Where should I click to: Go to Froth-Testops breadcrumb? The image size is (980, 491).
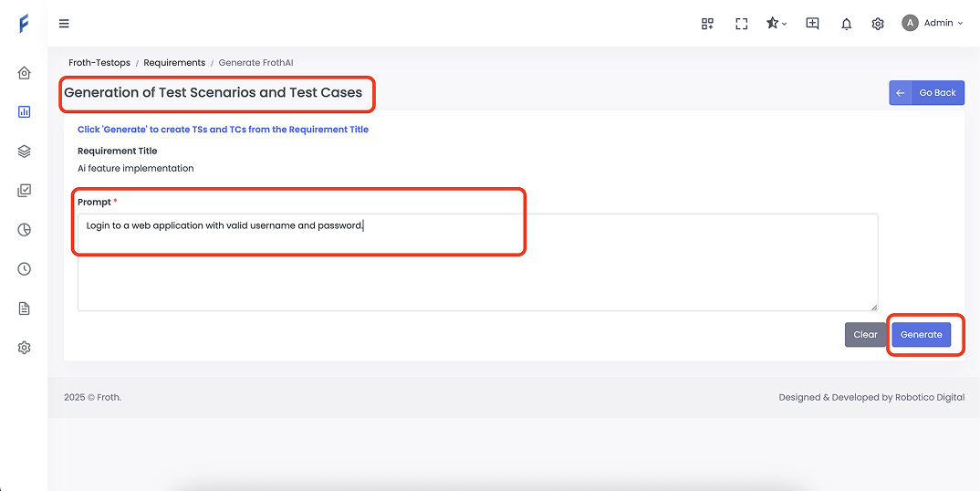[x=100, y=63]
